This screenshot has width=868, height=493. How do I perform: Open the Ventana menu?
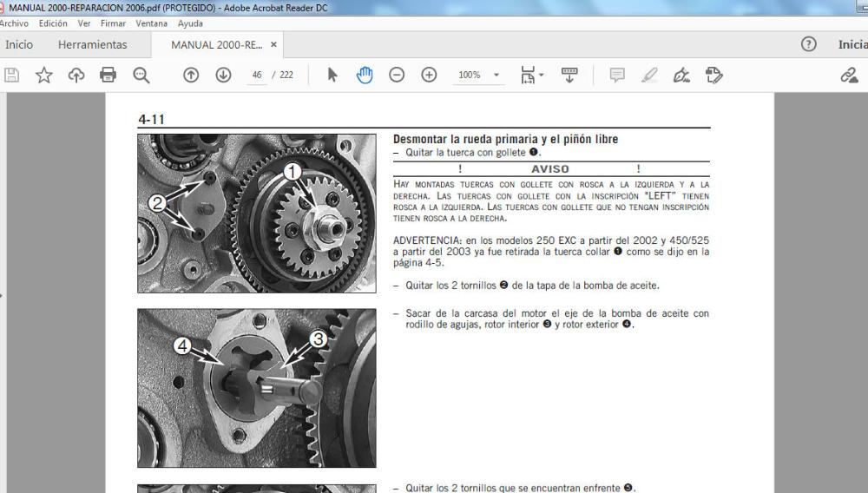(x=152, y=23)
